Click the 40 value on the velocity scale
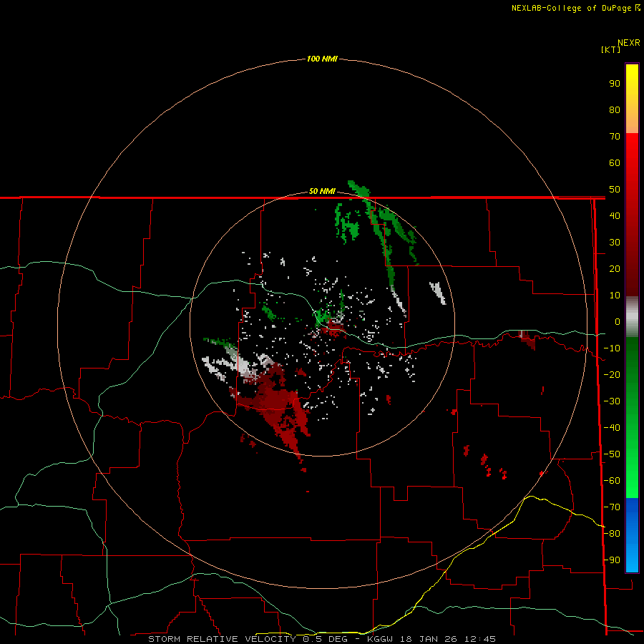 (615, 215)
